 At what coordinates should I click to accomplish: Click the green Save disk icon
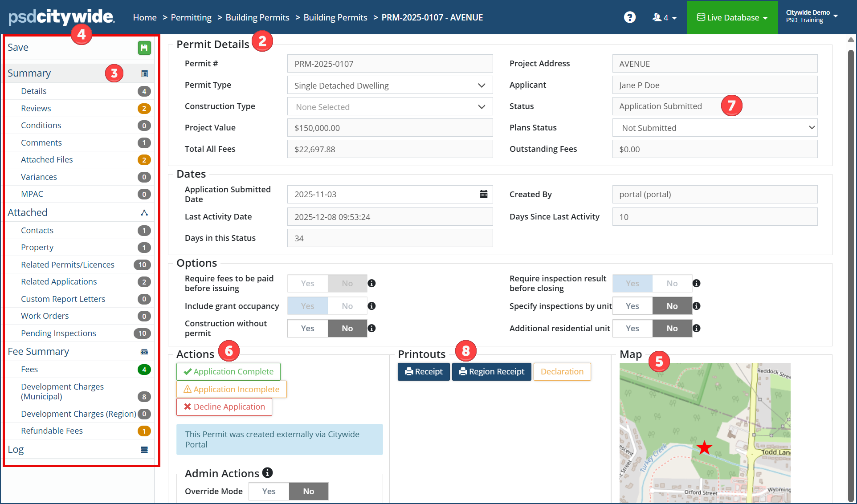(x=144, y=48)
